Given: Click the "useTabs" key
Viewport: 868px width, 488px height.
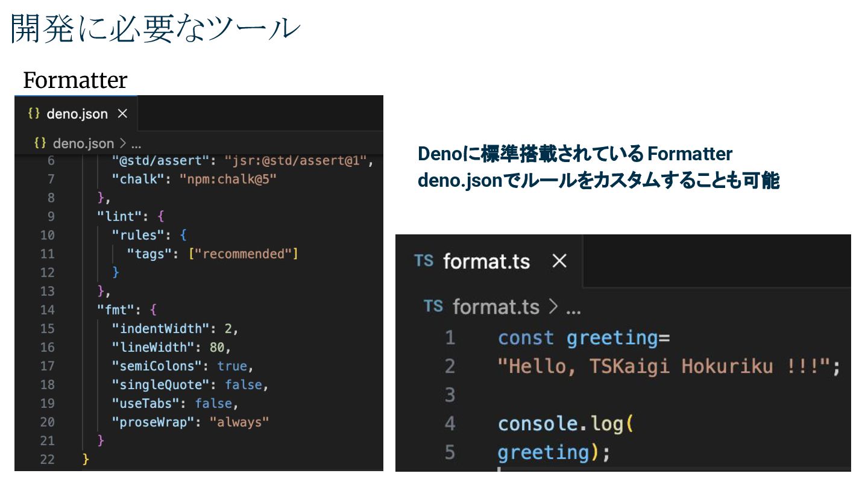Looking at the screenshot, I should (x=145, y=403).
